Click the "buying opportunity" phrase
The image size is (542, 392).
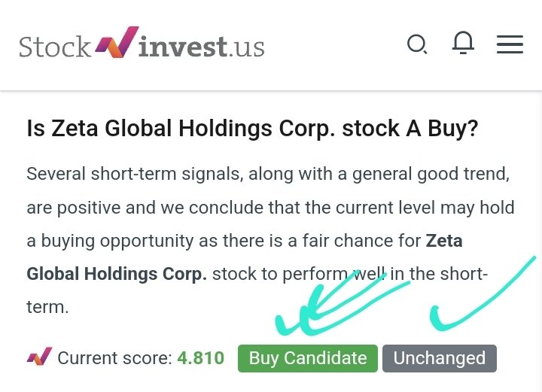117,241
